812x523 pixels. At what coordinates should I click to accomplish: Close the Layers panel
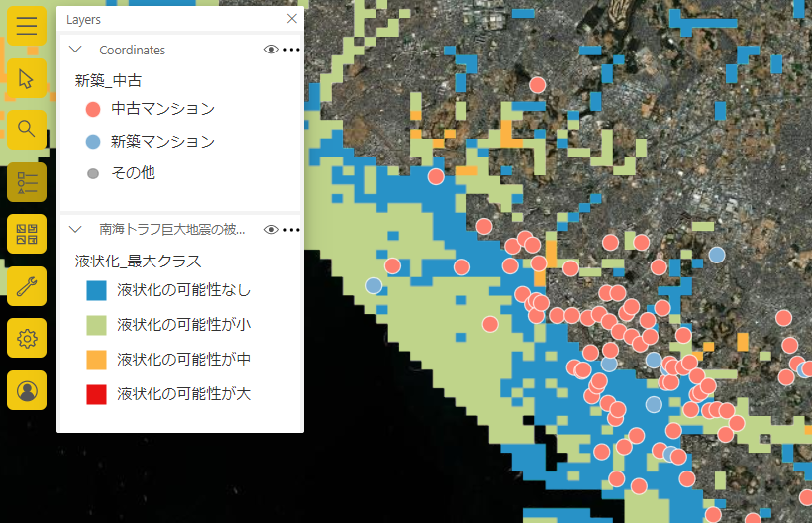click(291, 19)
